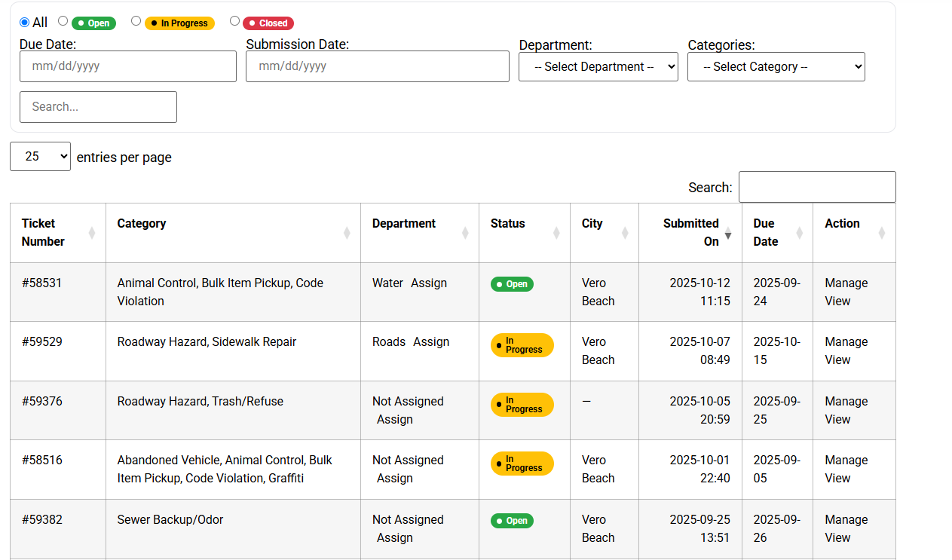Click Manage for ticket #58531
The image size is (952, 560).
pyautogui.click(x=846, y=283)
